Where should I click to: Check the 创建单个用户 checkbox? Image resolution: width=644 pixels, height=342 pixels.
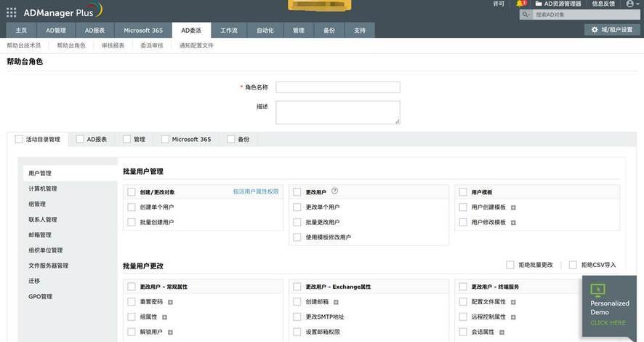click(132, 207)
